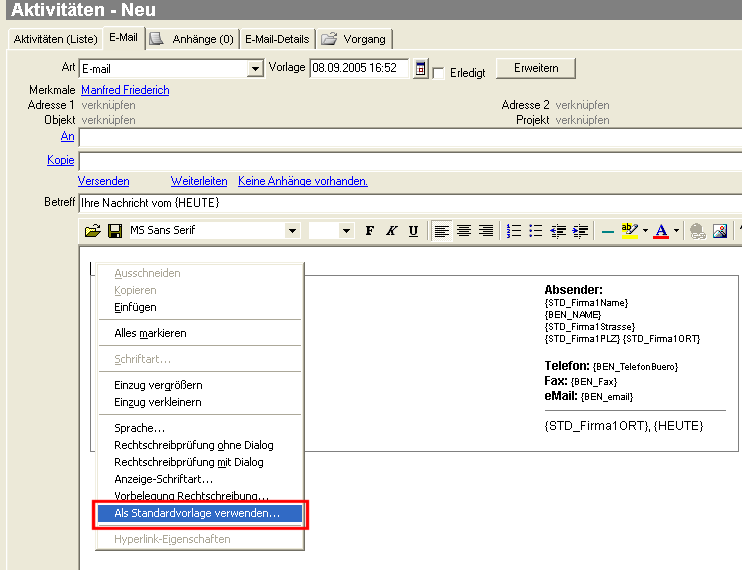Choose Alles markieren in context menu
The height and width of the screenshot is (570, 742).
(200, 333)
